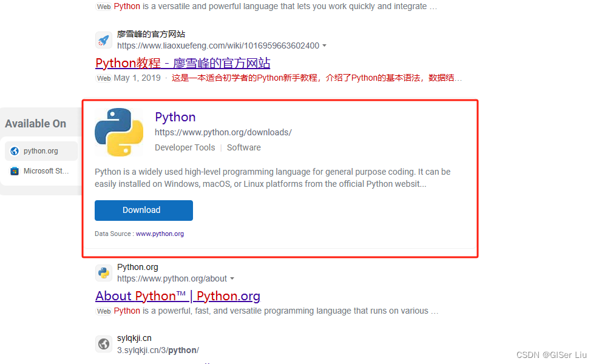Expand the python.org/about URL dropdown arrow

pos(232,278)
